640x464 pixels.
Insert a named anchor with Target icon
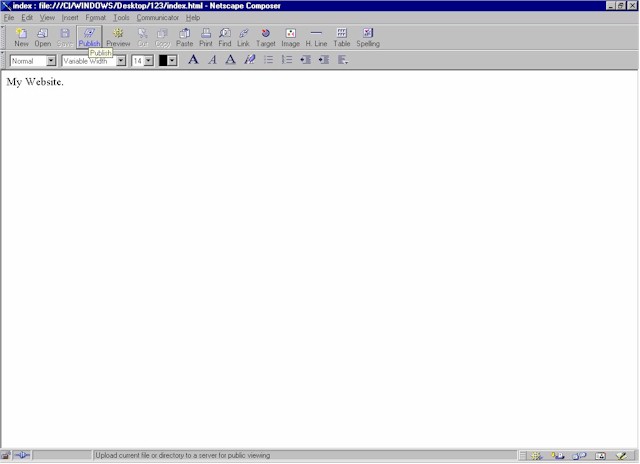click(266, 38)
